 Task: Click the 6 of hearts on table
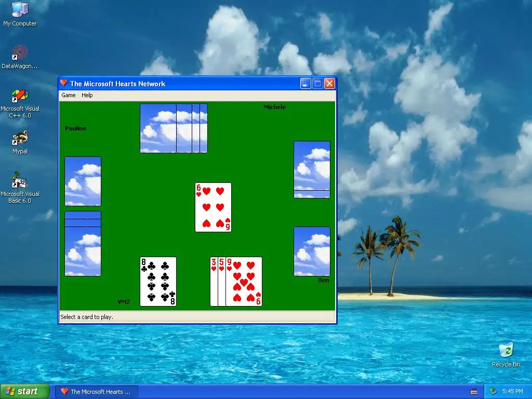click(213, 207)
